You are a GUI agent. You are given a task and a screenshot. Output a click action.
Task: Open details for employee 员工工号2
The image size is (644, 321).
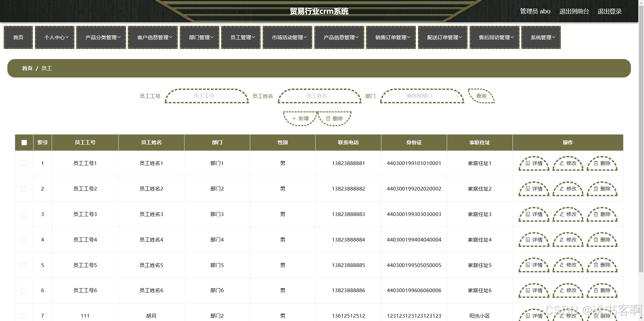pyautogui.click(x=534, y=189)
